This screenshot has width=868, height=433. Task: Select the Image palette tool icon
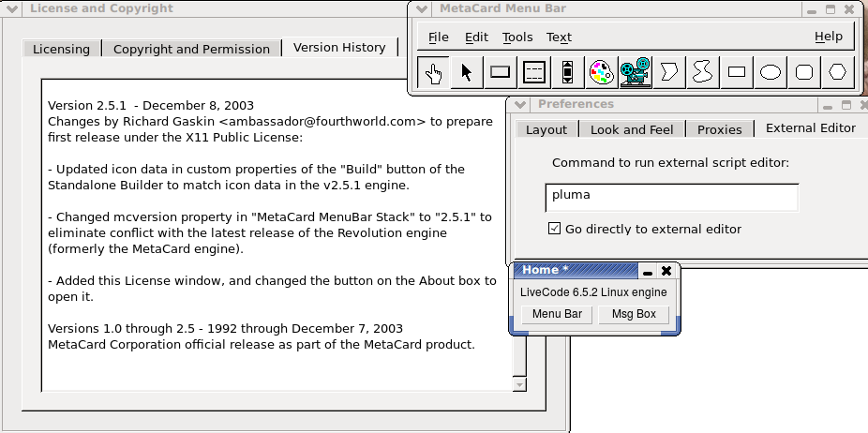pyautogui.click(x=601, y=72)
